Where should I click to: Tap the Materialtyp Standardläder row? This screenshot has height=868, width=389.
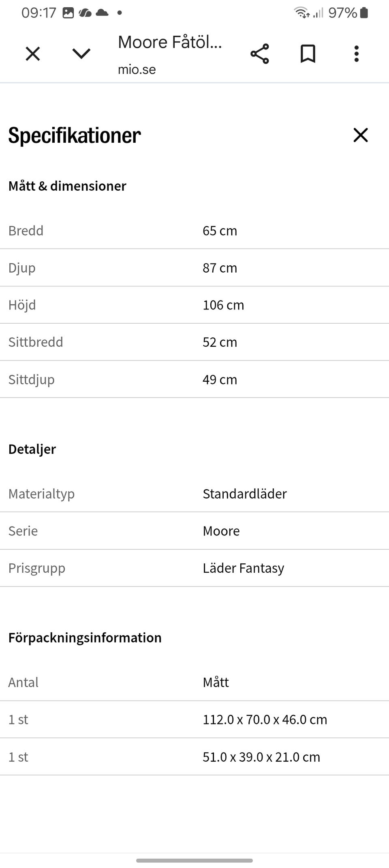(194, 494)
